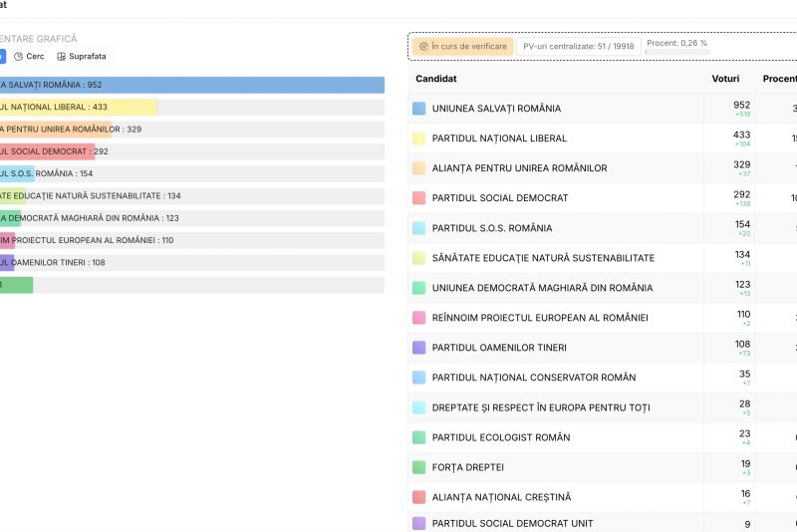Click the blue swatch for Uniunea Salvați România
The image size is (797, 532).
(x=419, y=109)
